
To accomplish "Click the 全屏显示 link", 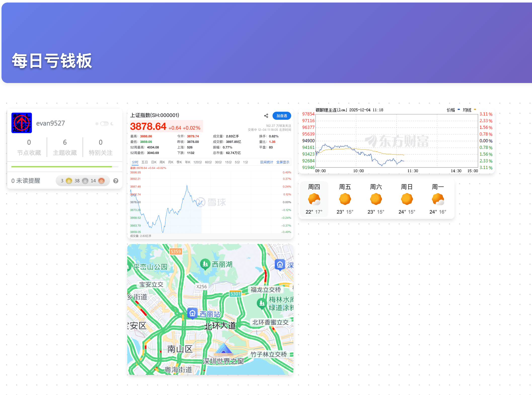I will pyautogui.click(x=283, y=162).
